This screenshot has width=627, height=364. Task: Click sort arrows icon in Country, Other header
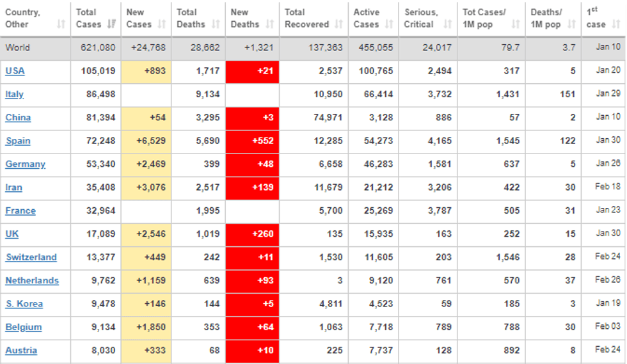point(61,24)
